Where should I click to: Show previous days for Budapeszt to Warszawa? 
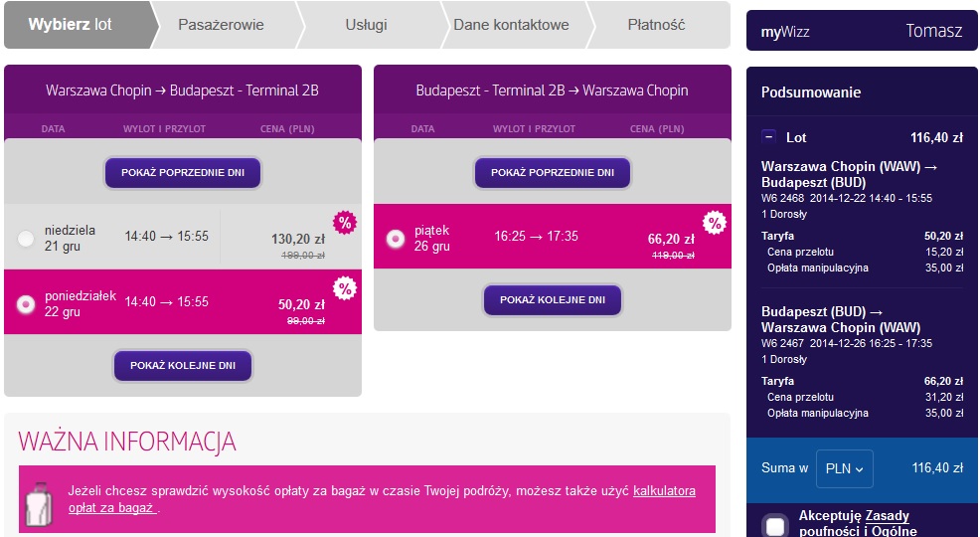coord(553,173)
